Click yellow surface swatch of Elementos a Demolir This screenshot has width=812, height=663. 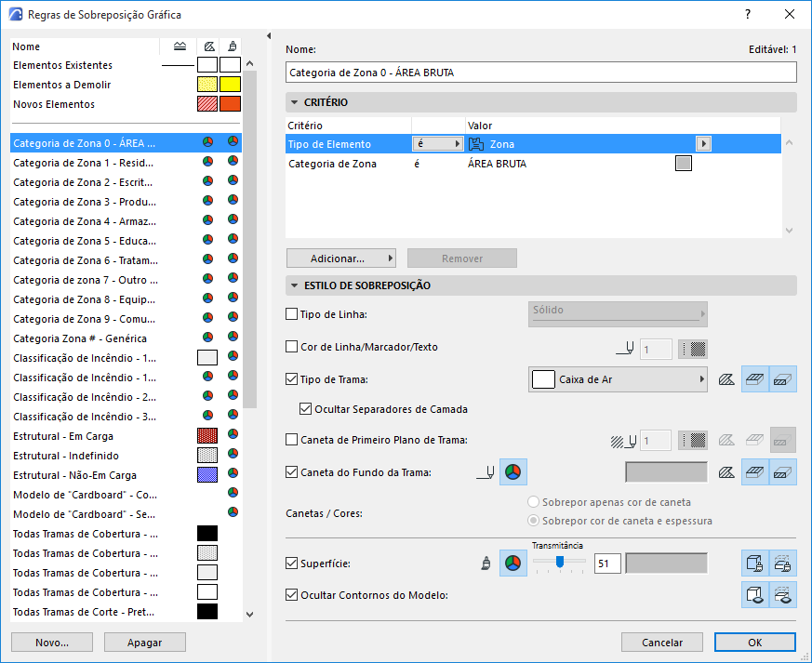point(230,85)
